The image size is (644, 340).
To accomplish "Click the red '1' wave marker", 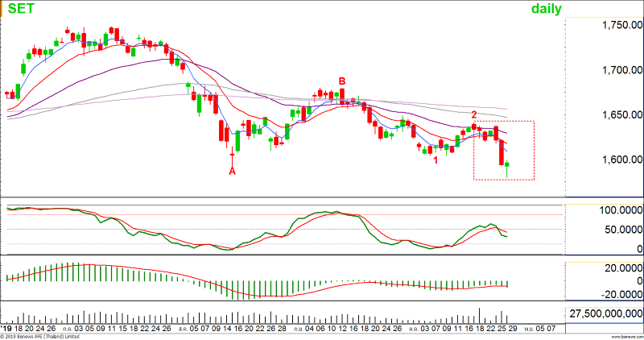I will [436, 160].
